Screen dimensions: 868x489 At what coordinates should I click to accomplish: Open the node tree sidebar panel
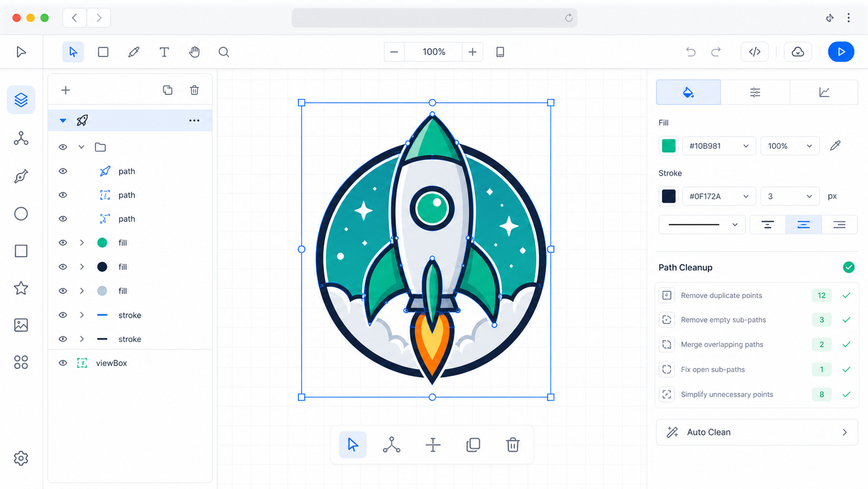click(x=21, y=138)
